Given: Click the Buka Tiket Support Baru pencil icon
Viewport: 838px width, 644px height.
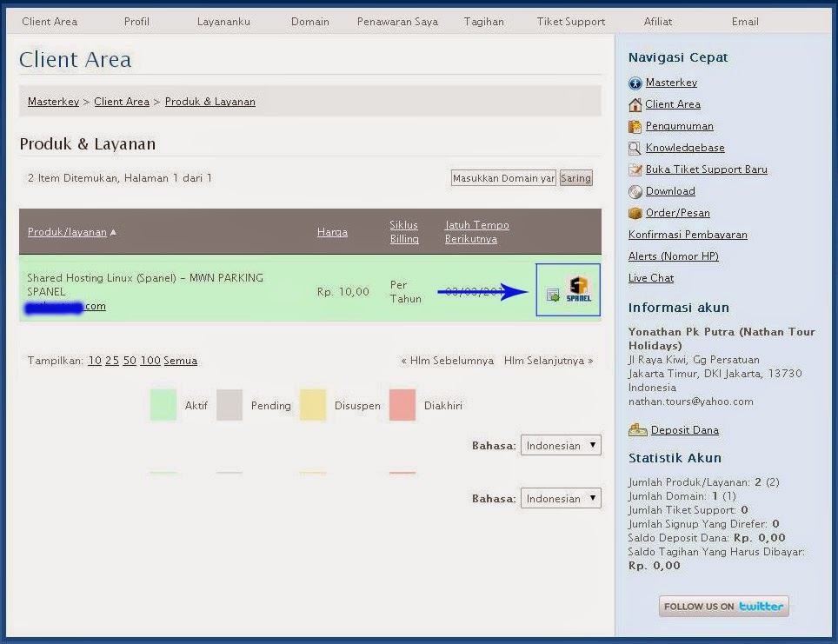Looking at the screenshot, I should point(635,170).
